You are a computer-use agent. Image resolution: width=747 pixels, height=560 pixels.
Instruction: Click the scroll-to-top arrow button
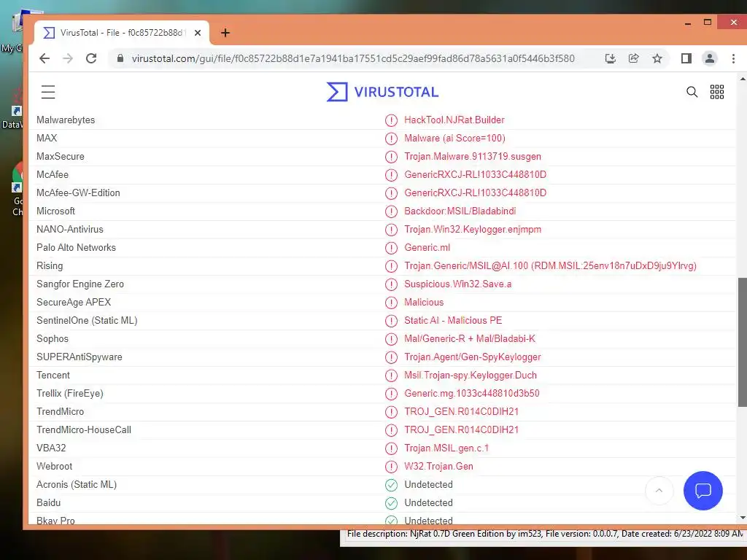click(x=659, y=491)
